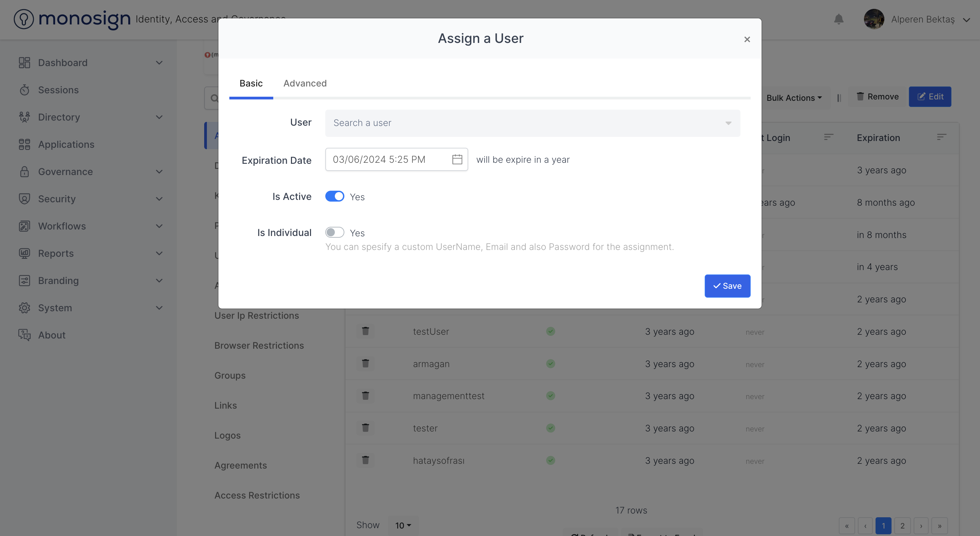Click the Expiration column filter icon
Image resolution: width=980 pixels, height=536 pixels.
tap(941, 138)
